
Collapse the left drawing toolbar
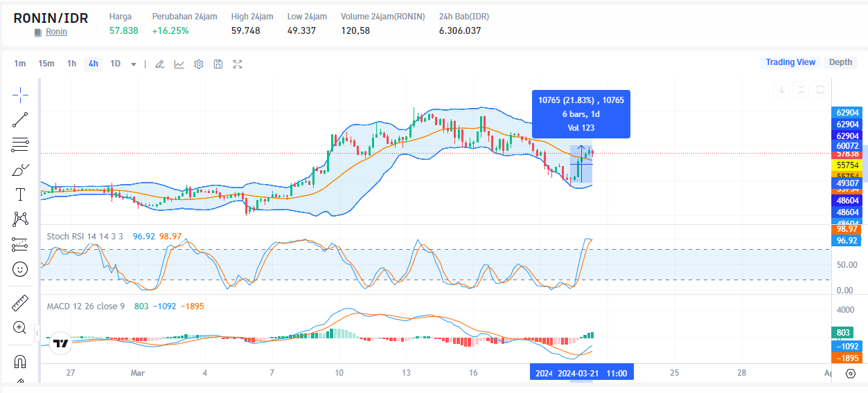[37, 333]
